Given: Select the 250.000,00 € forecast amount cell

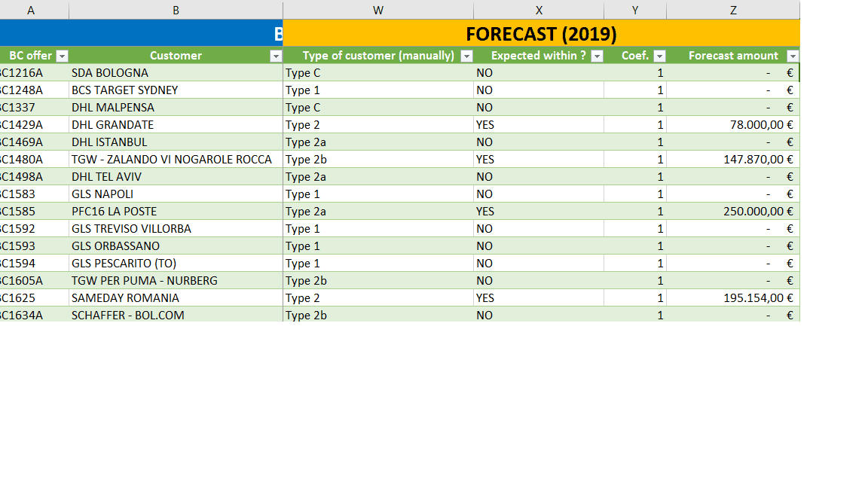Looking at the screenshot, I should click(x=732, y=212).
